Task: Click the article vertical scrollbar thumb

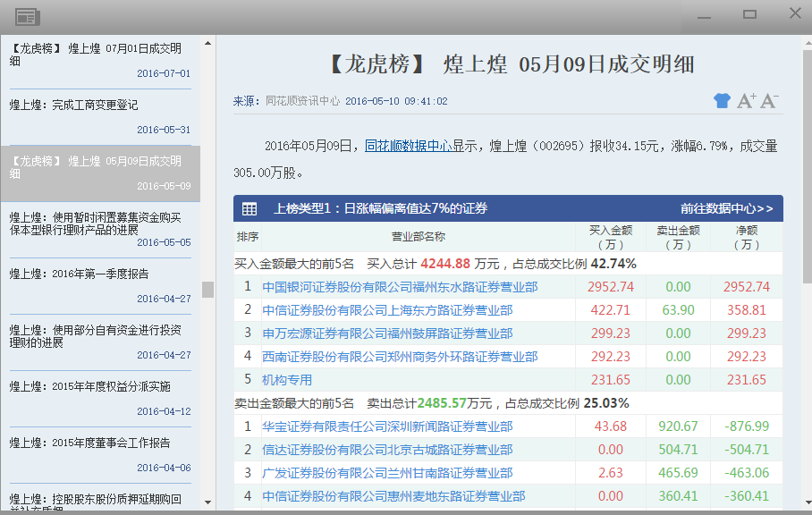Action: coord(808,165)
